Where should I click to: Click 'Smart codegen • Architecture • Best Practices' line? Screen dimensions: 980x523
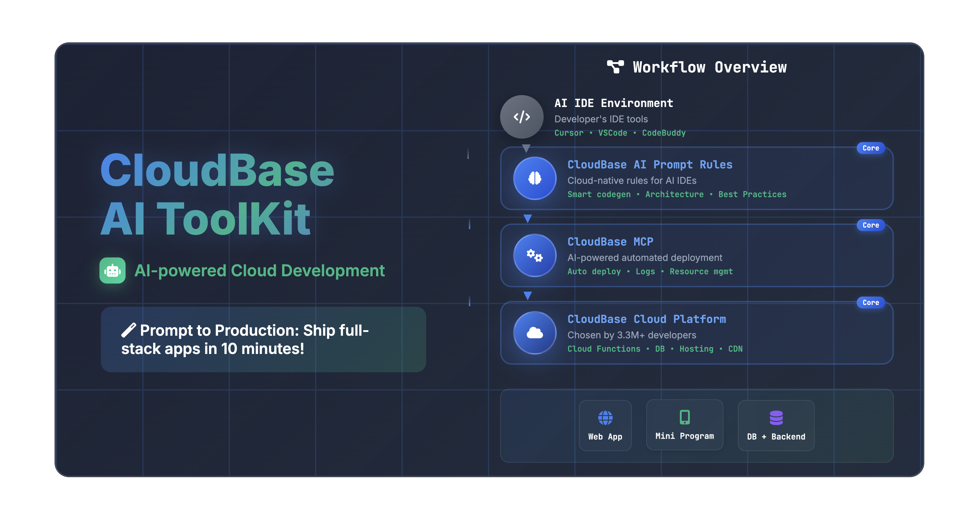pyautogui.click(x=677, y=194)
